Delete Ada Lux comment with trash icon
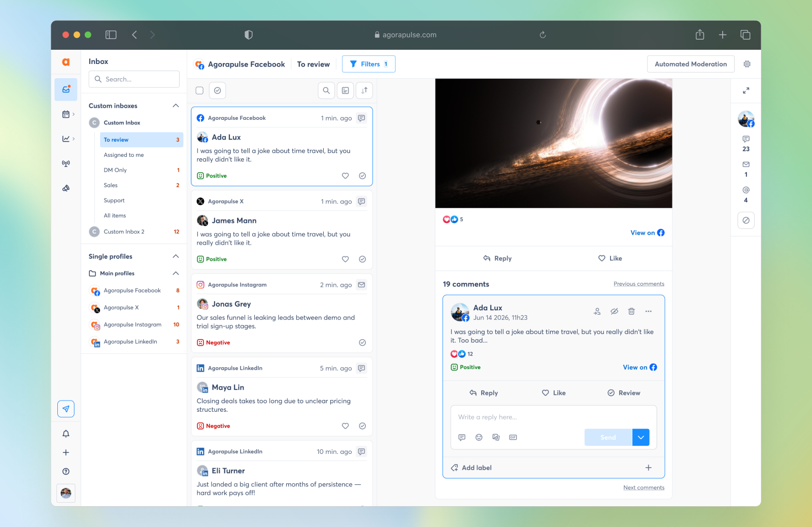812x527 pixels. point(631,311)
